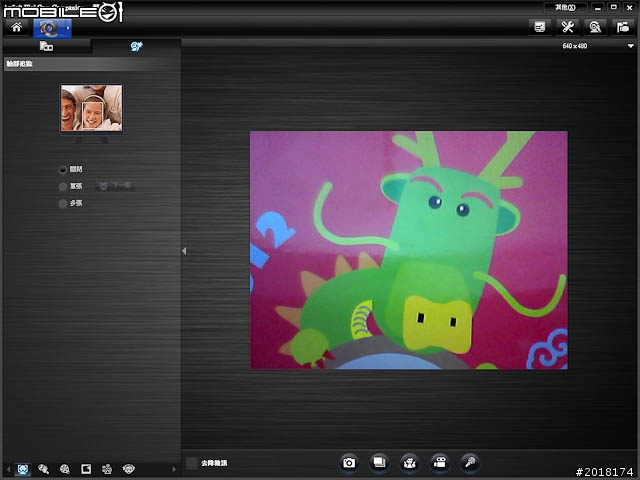Select the film reel effect icon
This screenshot has width=640, height=480.
click(x=64, y=469)
